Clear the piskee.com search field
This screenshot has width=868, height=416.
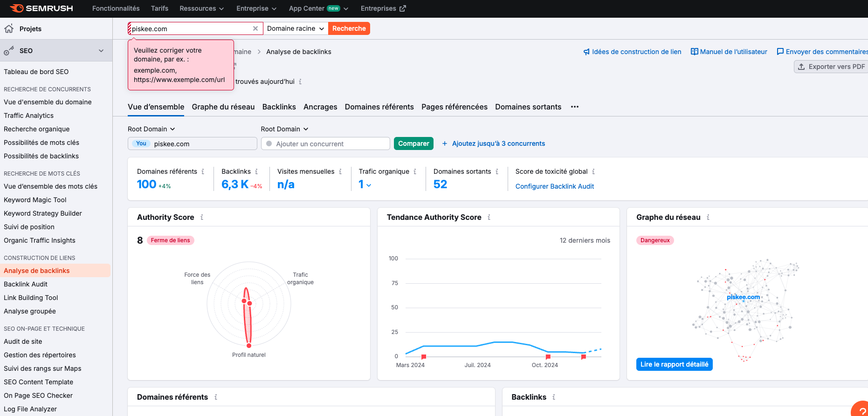pyautogui.click(x=255, y=28)
